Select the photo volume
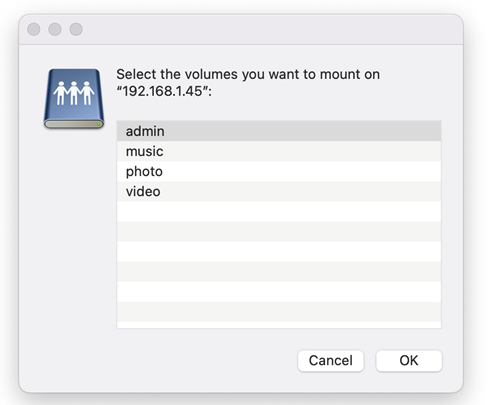The width and height of the screenshot is (494, 405). coord(279,171)
